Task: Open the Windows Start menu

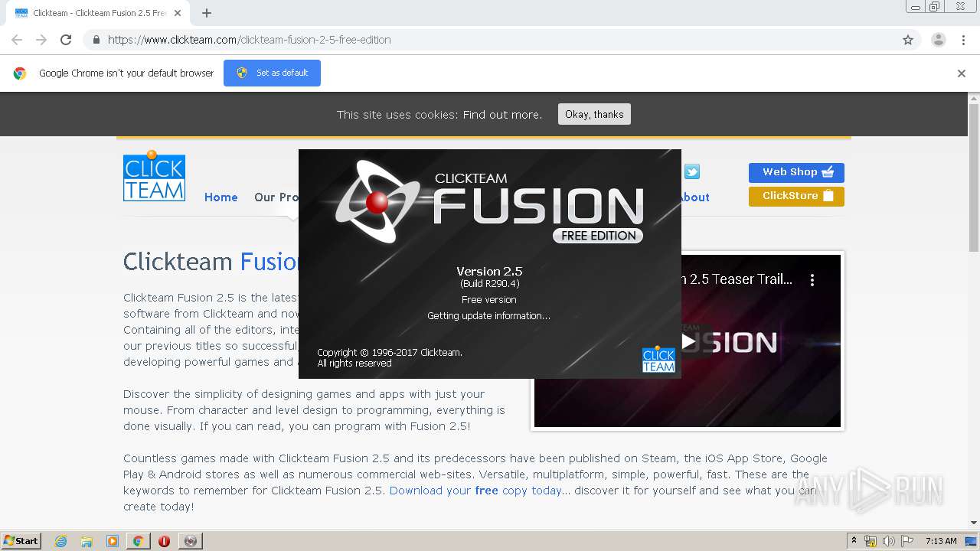Action: [21, 541]
